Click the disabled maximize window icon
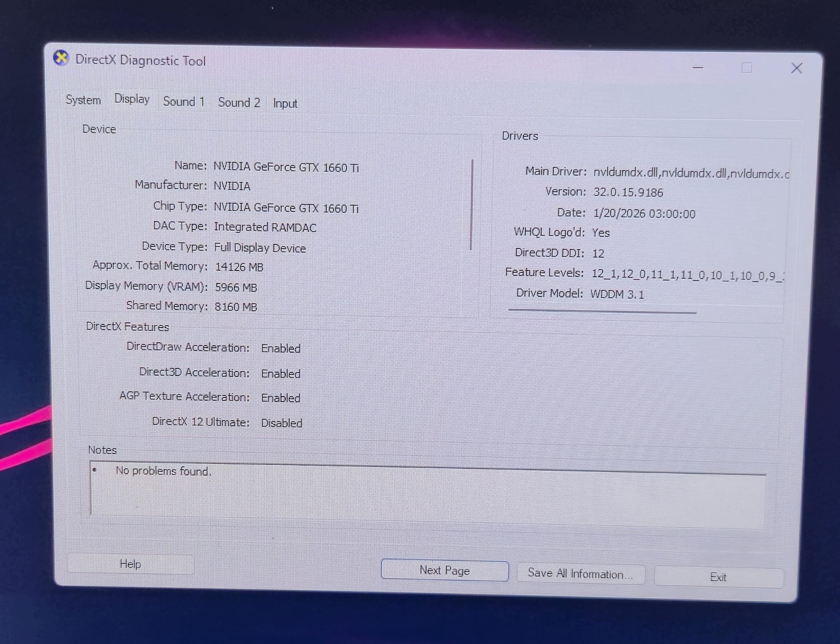 tap(746, 68)
